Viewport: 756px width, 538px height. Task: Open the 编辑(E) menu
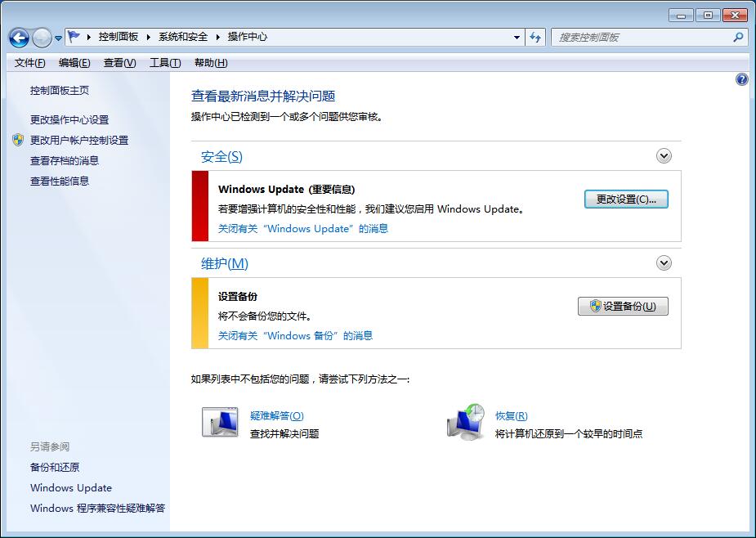pos(74,63)
